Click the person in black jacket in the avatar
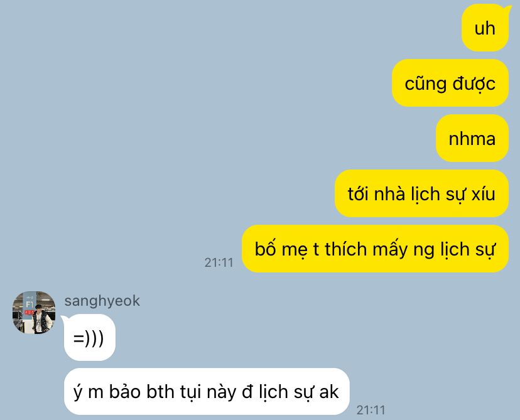 coord(40,318)
